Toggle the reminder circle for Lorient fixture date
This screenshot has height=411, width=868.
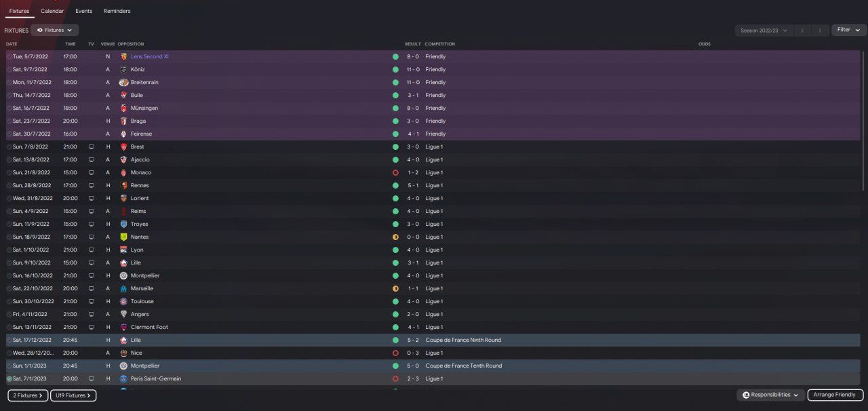pyautogui.click(x=9, y=199)
